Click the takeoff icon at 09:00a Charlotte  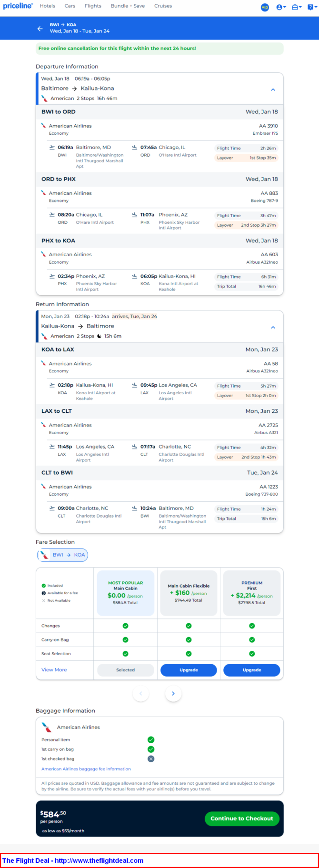52,508
